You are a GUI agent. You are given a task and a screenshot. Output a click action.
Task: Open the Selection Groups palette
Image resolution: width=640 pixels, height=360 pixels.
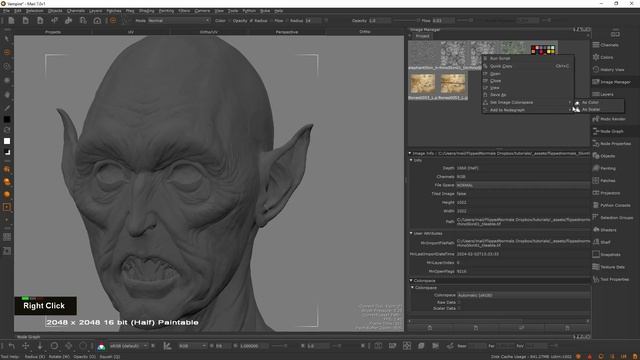click(x=613, y=218)
